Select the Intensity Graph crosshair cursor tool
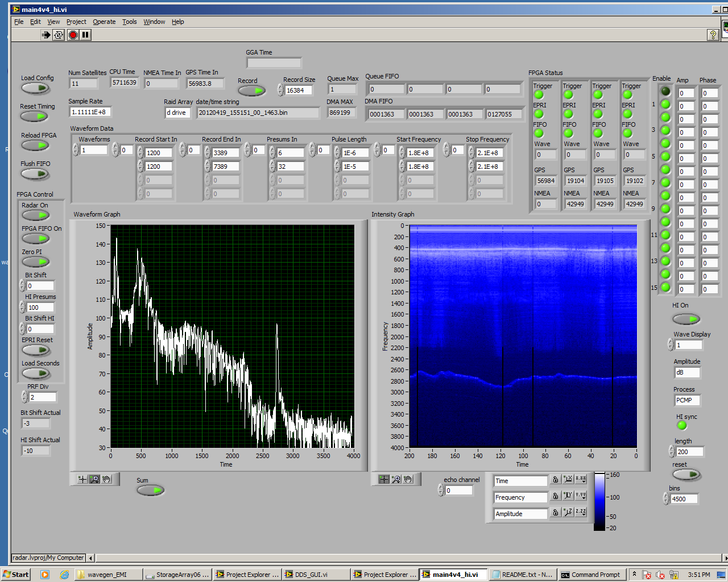This screenshot has height=582, width=728. 384,479
